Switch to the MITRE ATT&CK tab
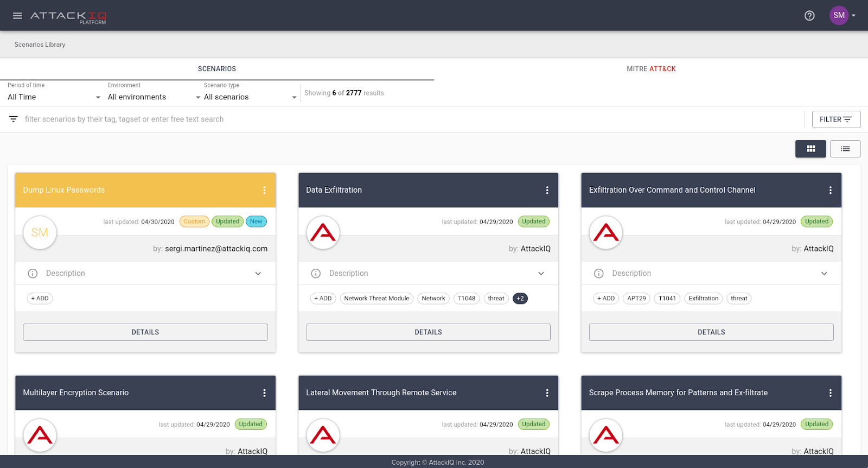 coord(651,69)
